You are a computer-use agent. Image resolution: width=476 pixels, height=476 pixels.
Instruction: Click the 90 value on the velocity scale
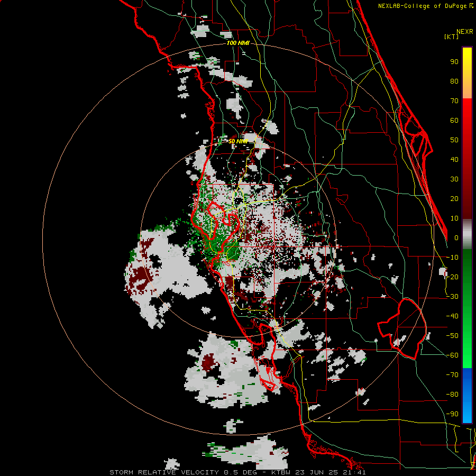(454, 62)
